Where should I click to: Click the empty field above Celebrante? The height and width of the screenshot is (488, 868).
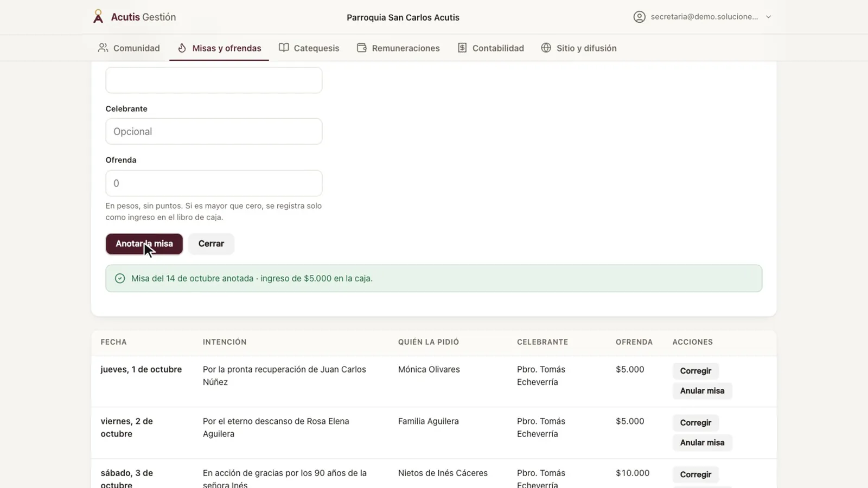214,80
